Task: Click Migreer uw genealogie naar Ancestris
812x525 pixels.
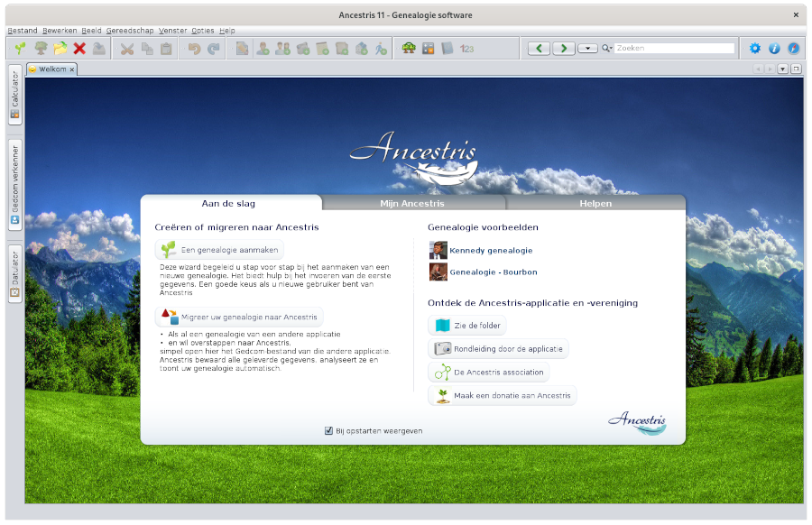Action: pyautogui.click(x=239, y=317)
